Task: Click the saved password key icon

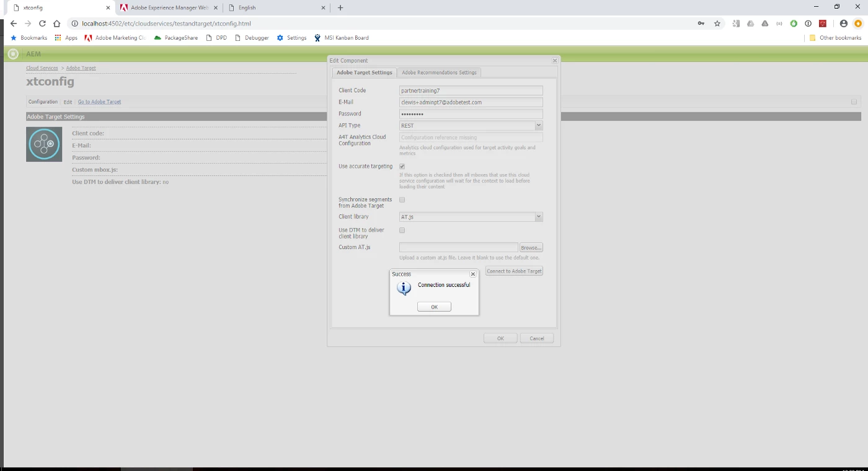Action: 701,24
